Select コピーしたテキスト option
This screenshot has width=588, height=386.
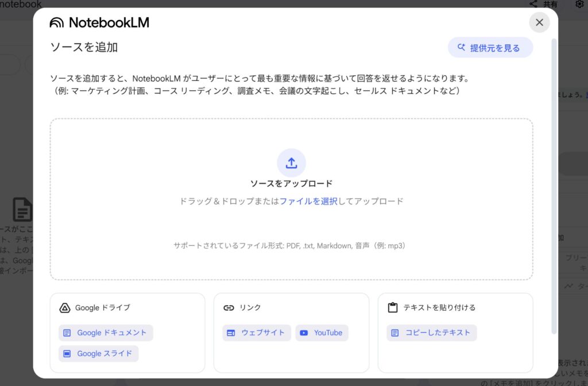click(432, 333)
